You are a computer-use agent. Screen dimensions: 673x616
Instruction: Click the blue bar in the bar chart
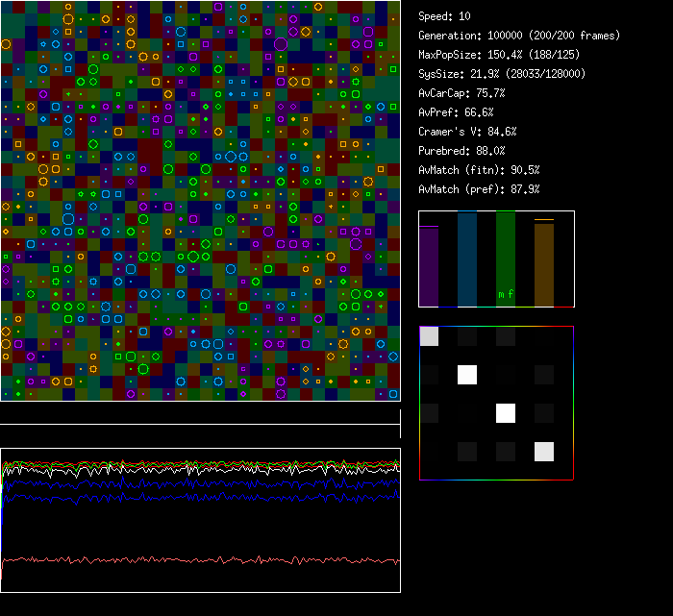click(x=467, y=259)
